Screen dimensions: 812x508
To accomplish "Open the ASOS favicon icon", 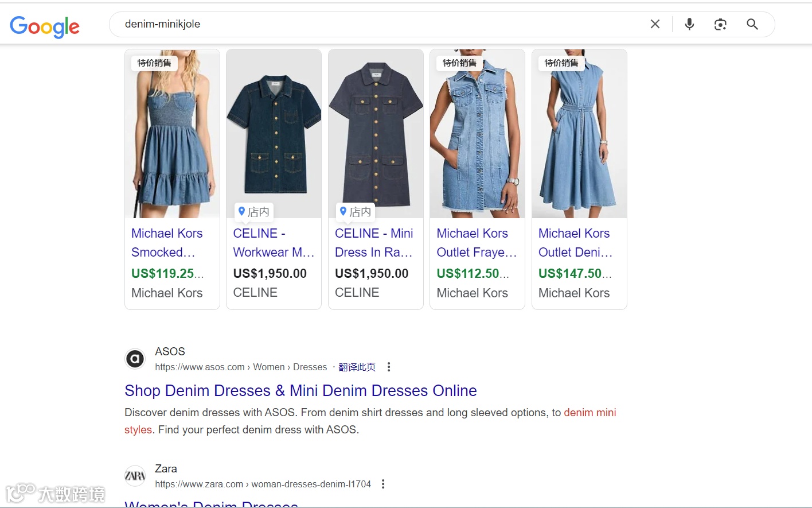I will 135,359.
